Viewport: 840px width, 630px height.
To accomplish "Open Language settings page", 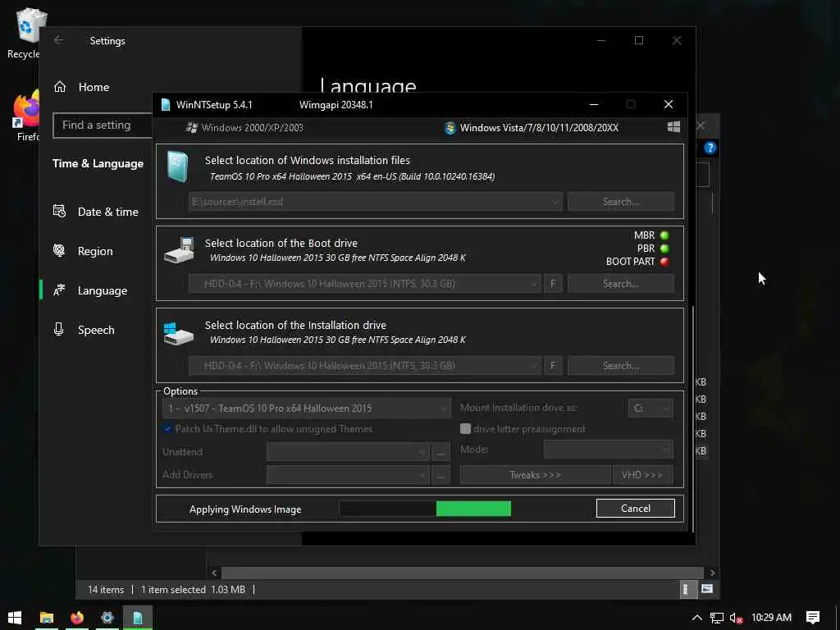I will pos(91,290).
